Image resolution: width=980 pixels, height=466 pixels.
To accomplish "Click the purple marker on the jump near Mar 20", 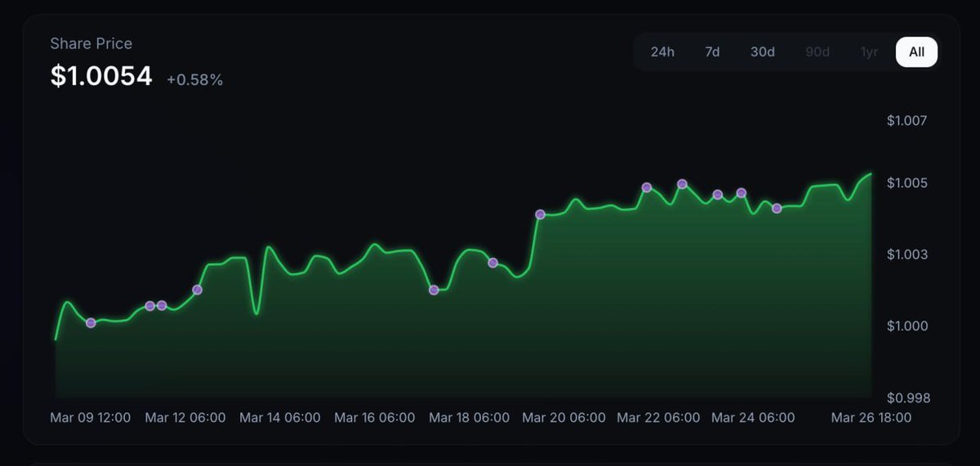I will click(x=540, y=215).
